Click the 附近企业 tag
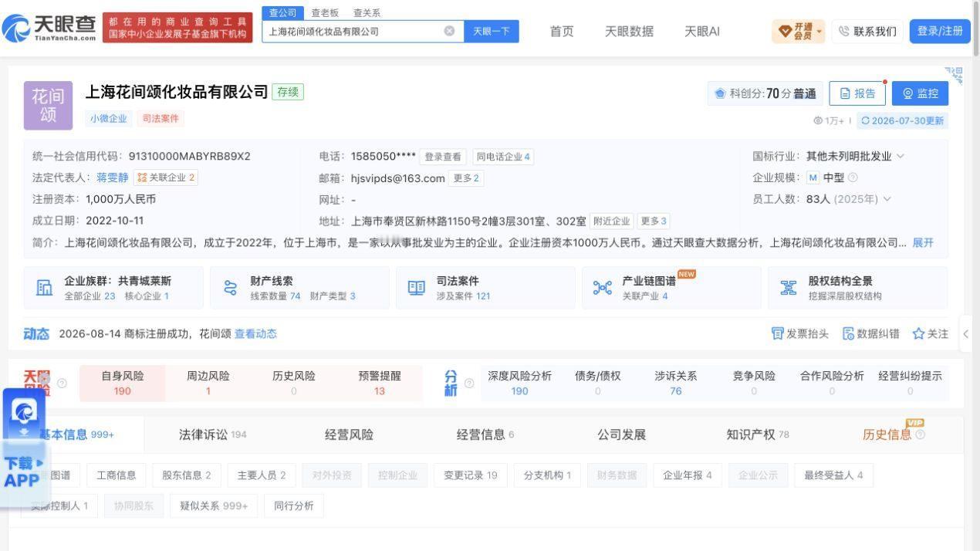Viewport: 980px width, 551px height. point(612,221)
